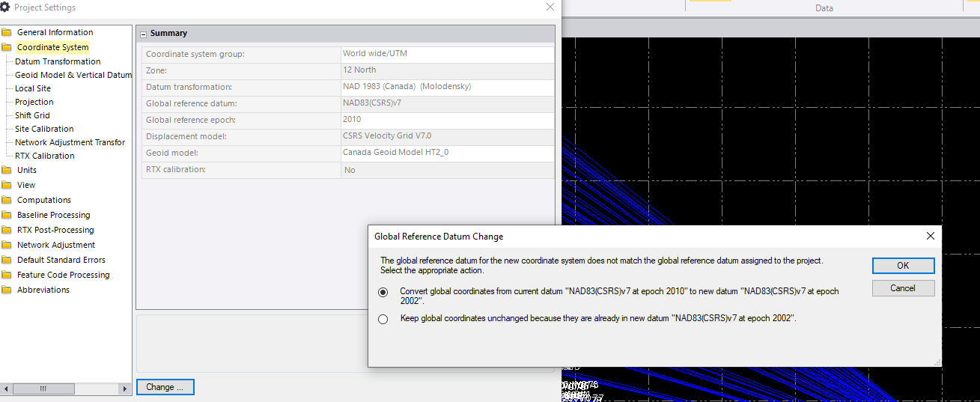This screenshot has width=980, height=402.
Task: Click the Project Settings gear icon
Action: coord(6,7)
